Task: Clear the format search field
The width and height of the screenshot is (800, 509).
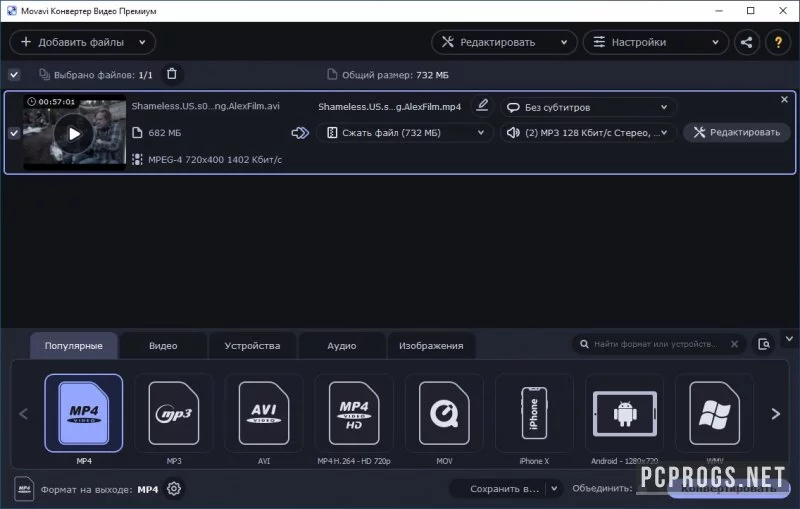Action: click(x=734, y=344)
